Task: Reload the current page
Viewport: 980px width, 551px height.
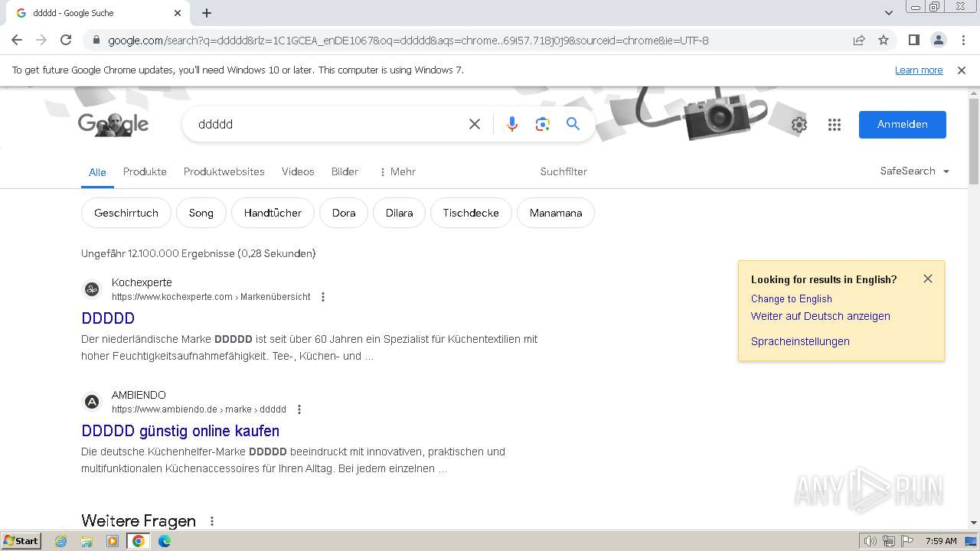Action: pos(66,40)
